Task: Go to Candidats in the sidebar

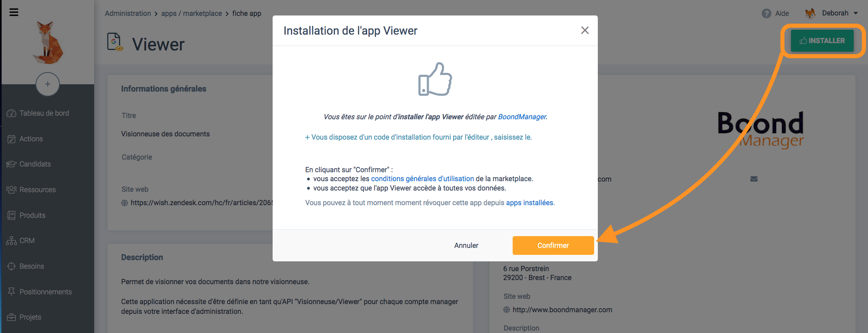Action: point(35,164)
